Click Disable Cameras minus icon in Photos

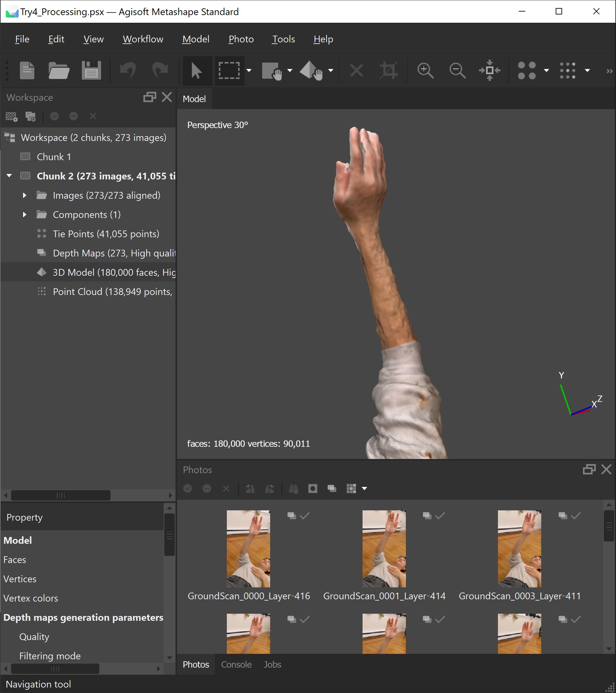coord(207,489)
